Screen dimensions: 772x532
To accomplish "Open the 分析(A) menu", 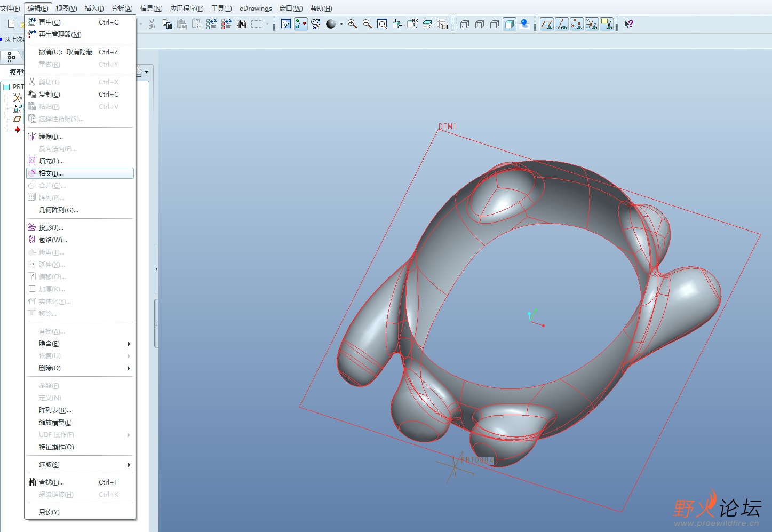I will (x=122, y=9).
